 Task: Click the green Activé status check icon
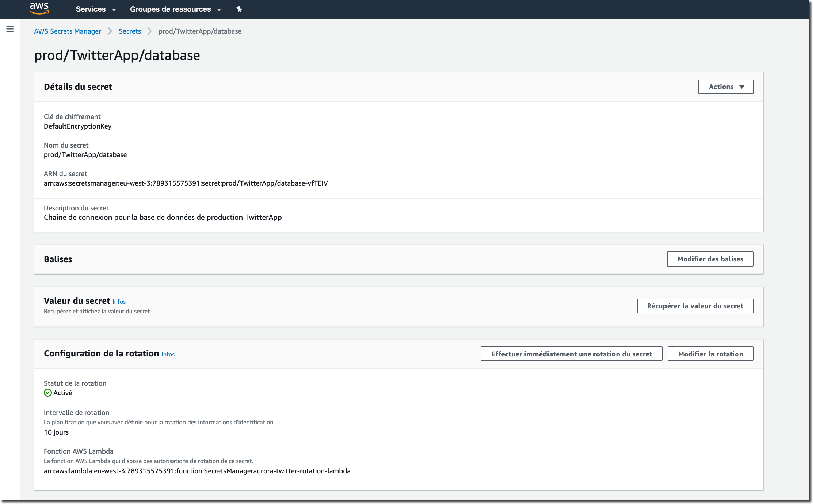coord(48,393)
